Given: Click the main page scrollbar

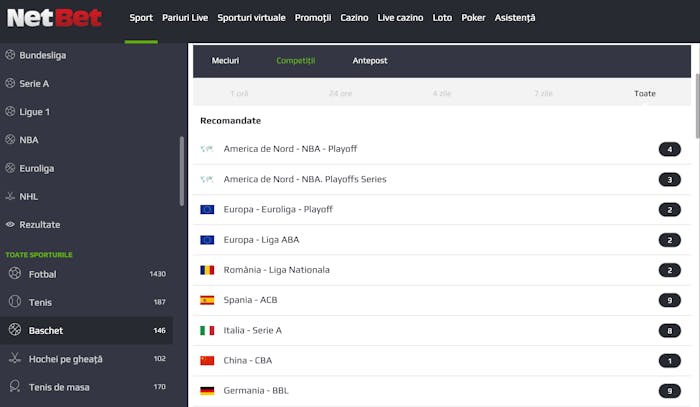Looking at the screenshot, I should point(697,106).
